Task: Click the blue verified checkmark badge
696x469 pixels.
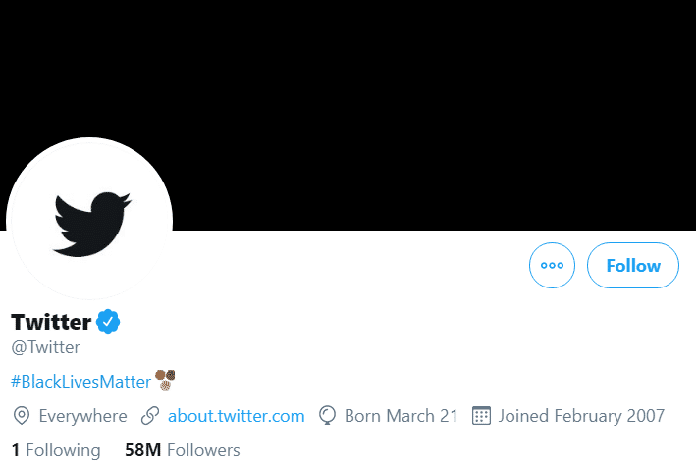Action: (108, 322)
